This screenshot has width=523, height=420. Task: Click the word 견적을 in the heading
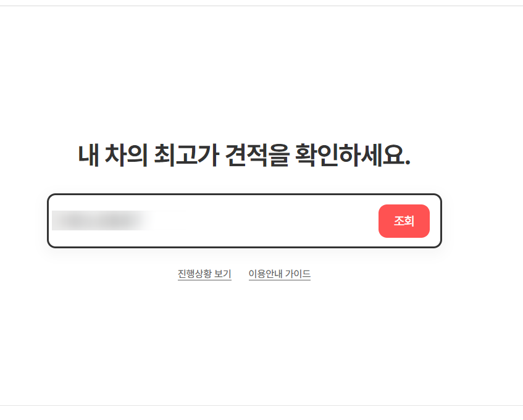point(257,155)
